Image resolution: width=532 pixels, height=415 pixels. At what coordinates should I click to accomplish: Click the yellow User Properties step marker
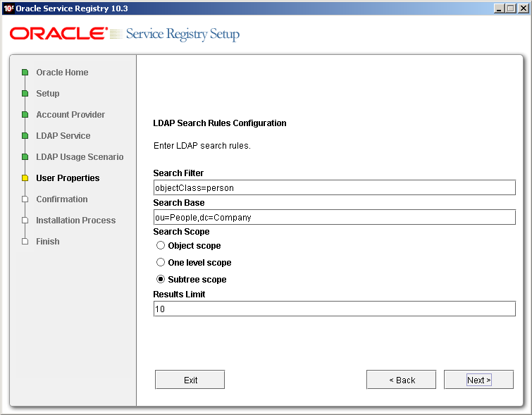click(25, 178)
